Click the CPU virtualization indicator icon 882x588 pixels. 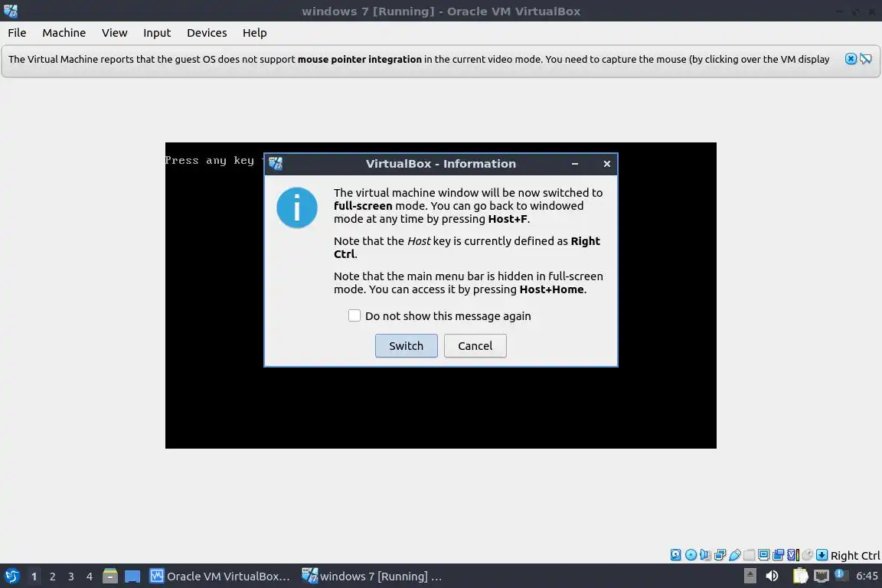(793, 555)
